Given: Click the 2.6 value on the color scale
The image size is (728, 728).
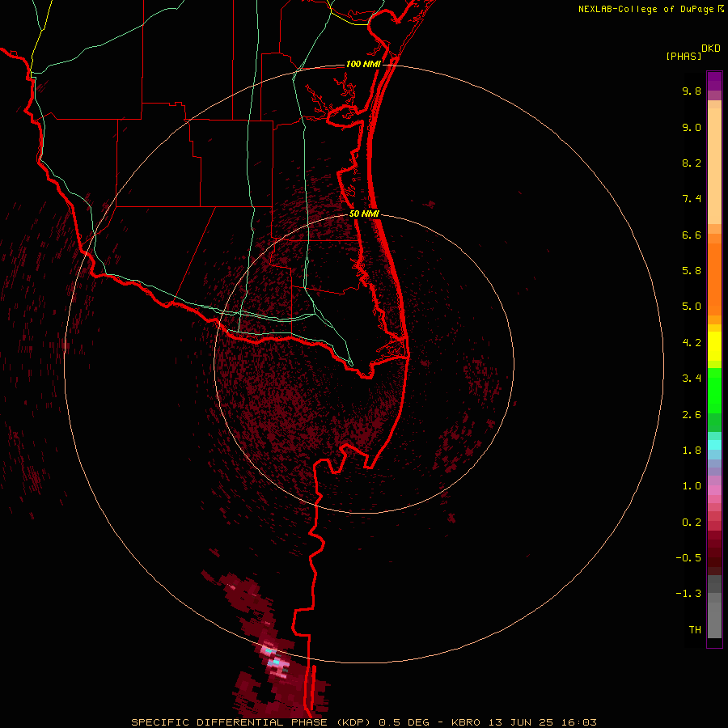Looking at the screenshot, I should [x=692, y=415].
